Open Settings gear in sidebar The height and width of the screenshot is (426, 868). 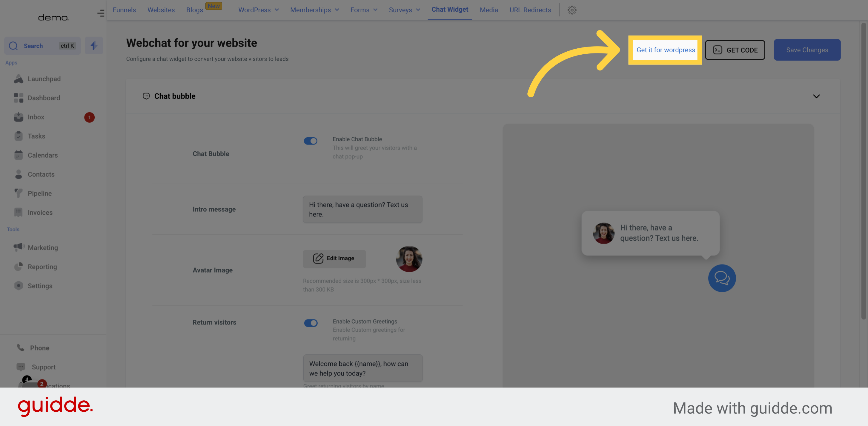coord(19,286)
